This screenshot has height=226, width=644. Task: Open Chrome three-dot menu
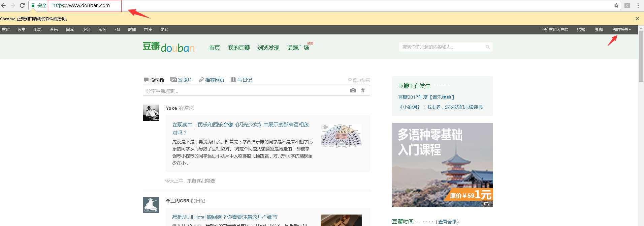(638, 5)
